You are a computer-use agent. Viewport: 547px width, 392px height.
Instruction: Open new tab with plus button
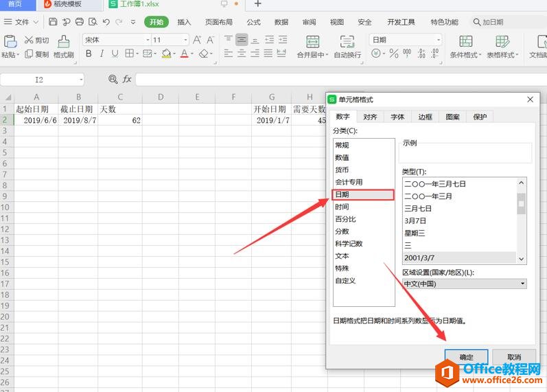click(258, 4)
